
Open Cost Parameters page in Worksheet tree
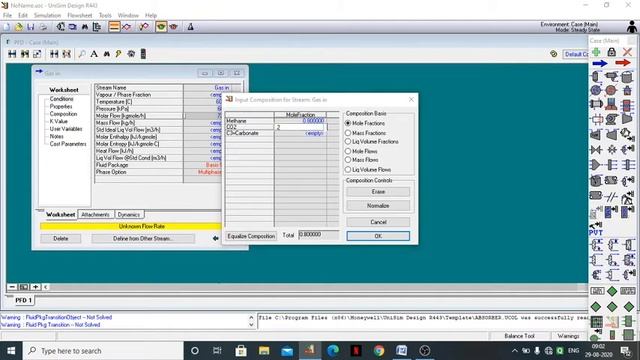[68, 144]
